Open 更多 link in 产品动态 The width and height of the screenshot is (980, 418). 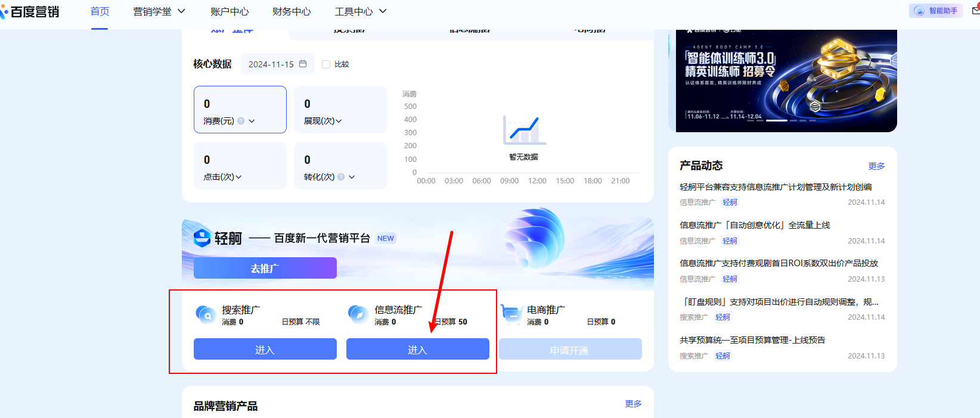[876, 166]
